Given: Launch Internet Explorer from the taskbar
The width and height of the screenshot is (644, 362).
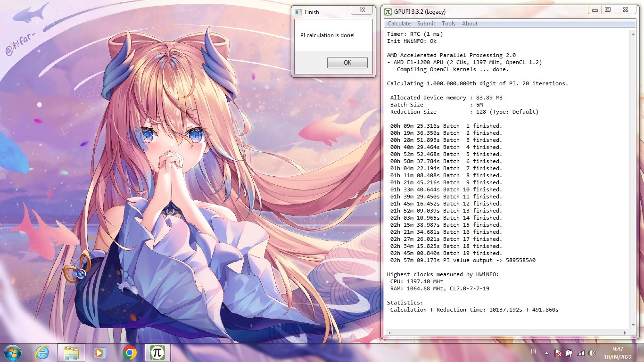Looking at the screenshot, I should 42,352.
